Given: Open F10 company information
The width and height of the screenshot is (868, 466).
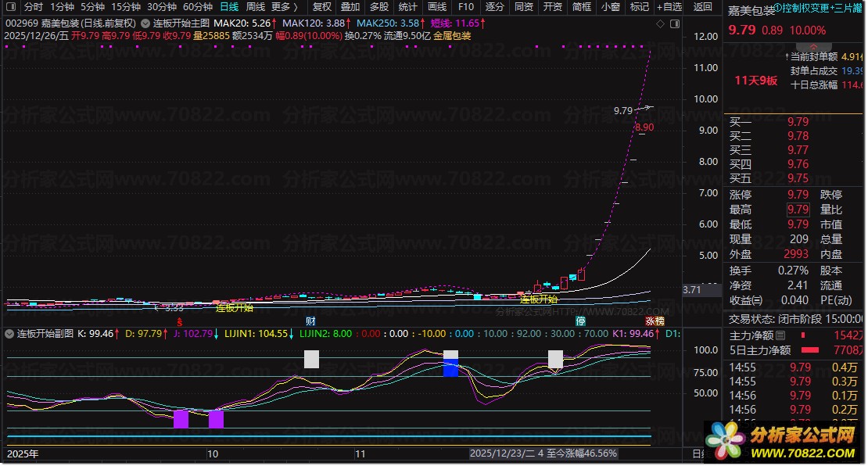Looking at the screenshot, I should click(x=466, y=6).
